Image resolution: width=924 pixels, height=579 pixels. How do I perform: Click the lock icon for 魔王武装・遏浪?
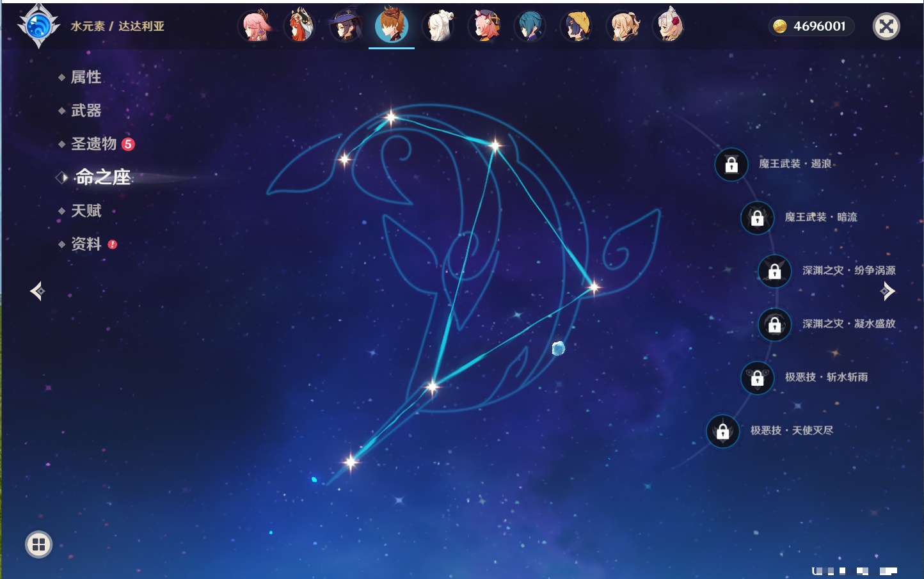[731, 164]
